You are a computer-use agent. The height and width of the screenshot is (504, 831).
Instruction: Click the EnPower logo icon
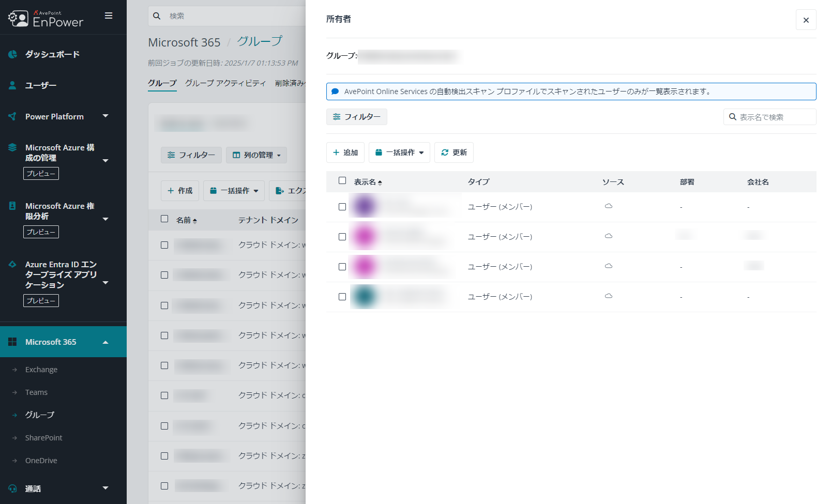click(x=18, y=19)
